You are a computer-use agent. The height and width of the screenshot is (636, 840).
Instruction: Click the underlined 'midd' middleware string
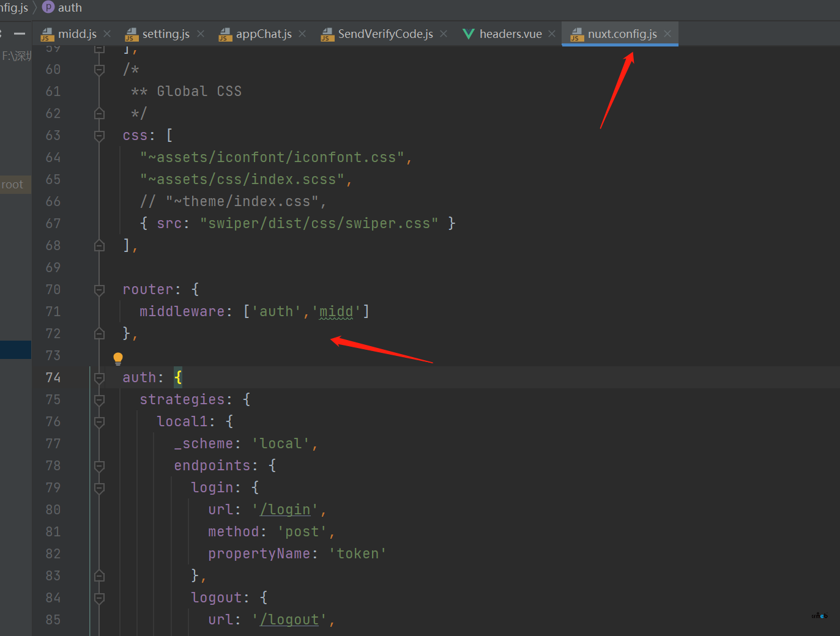coord(336,311)
